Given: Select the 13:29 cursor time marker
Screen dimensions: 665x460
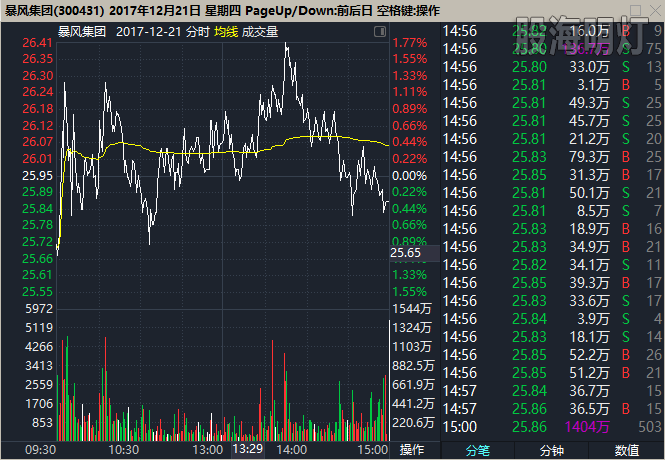Looking at the screenshot, I should (x=248, y=449).
